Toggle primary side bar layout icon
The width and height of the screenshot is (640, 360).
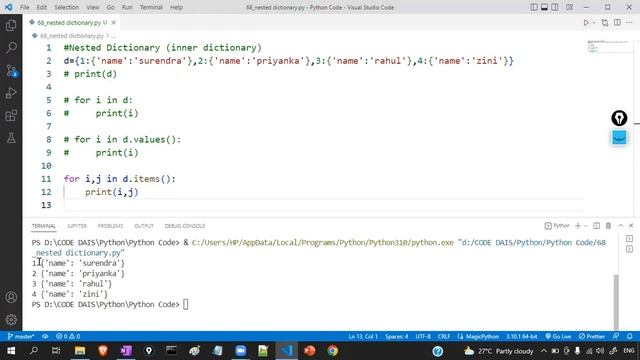point(534,7)
